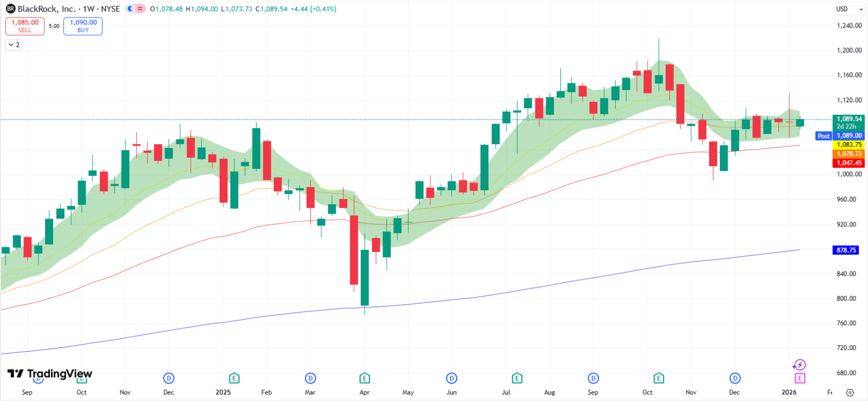Click the pink approximate-sign data status icon
868x401 pixels.
tap(140, 9)
